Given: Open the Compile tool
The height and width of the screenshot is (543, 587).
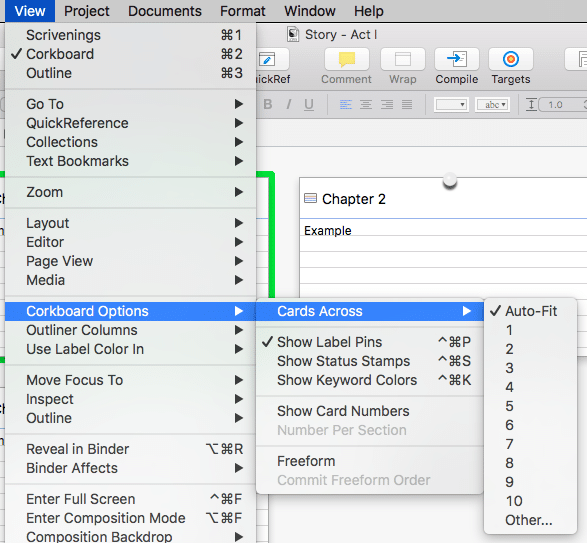Looking at the screenshot, I should [x=457, y=59].
